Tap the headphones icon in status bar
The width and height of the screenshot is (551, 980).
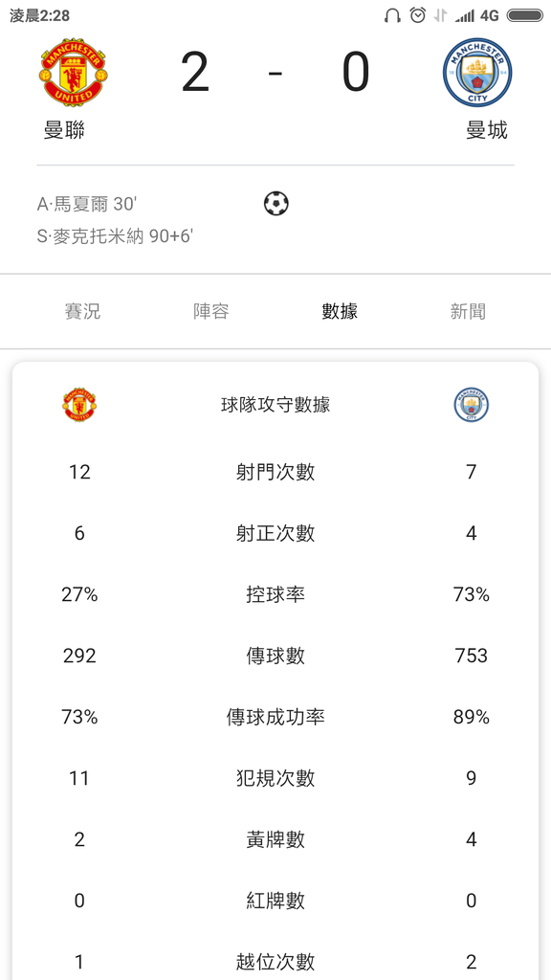pos(393,15)
